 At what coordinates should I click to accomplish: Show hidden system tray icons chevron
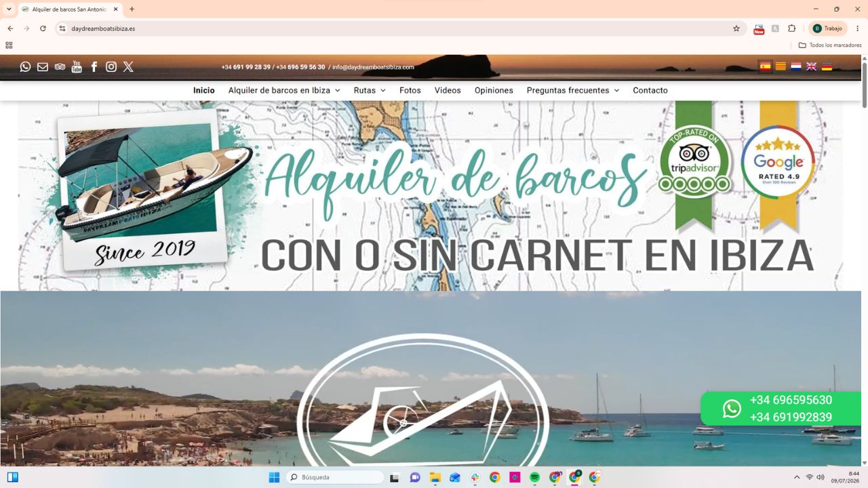pos(797,477)
